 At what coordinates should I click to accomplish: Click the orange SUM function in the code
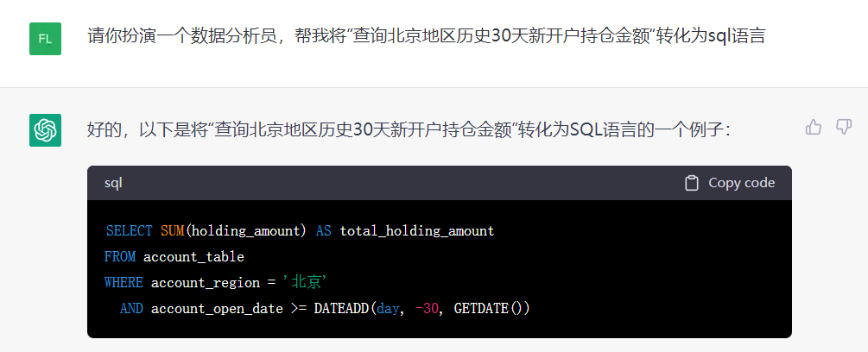click(x=172, y=231)
